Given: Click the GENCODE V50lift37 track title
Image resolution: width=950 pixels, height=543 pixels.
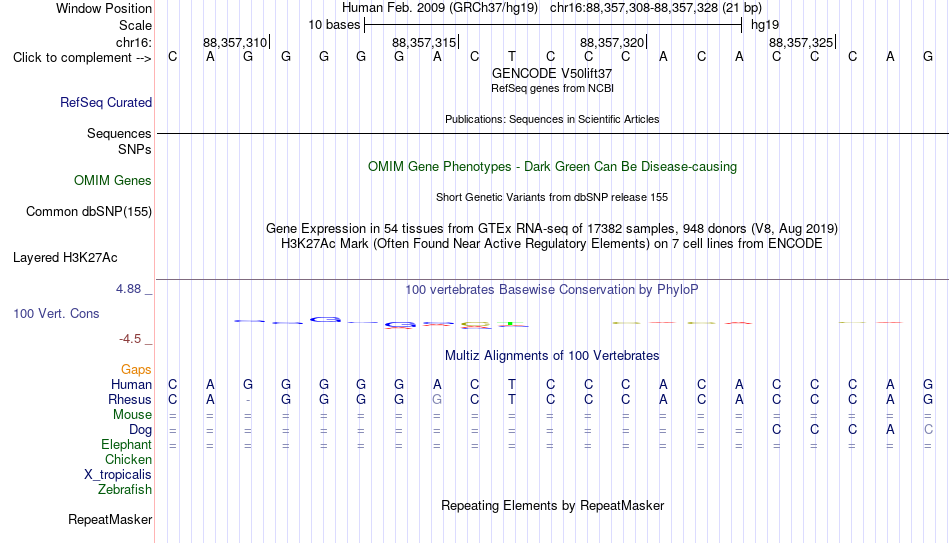Looking at the screenshot, I should (x=552, y=73).
